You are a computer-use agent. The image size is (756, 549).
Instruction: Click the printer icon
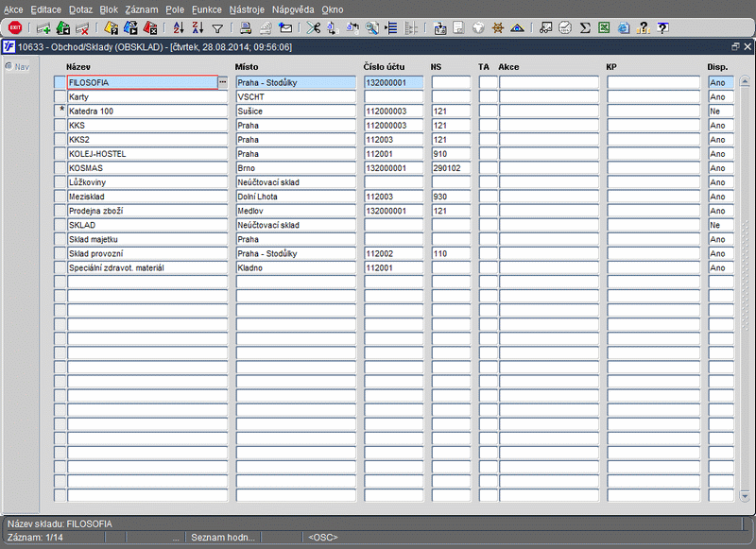click(246, 28)
